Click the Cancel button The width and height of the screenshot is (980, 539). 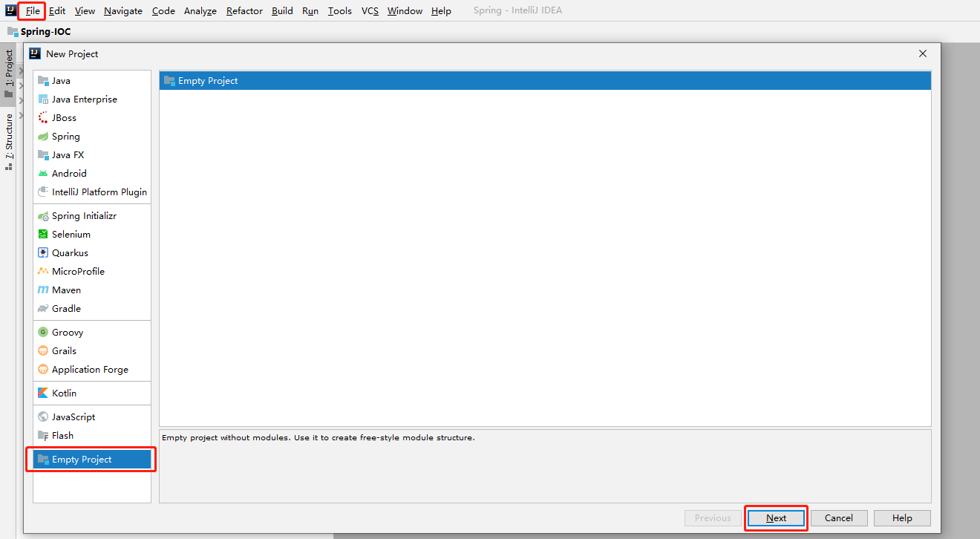[839, 518]
